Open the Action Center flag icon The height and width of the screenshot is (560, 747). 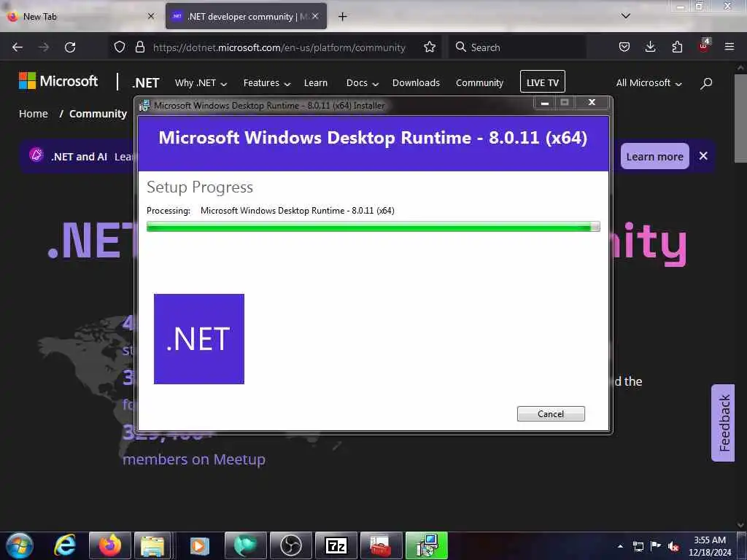pyautogui.click(x=656, y=545)
